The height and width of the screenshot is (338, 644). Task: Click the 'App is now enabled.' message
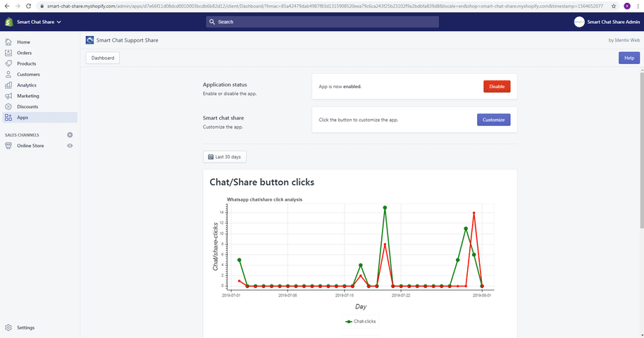(x=340, y=87)
